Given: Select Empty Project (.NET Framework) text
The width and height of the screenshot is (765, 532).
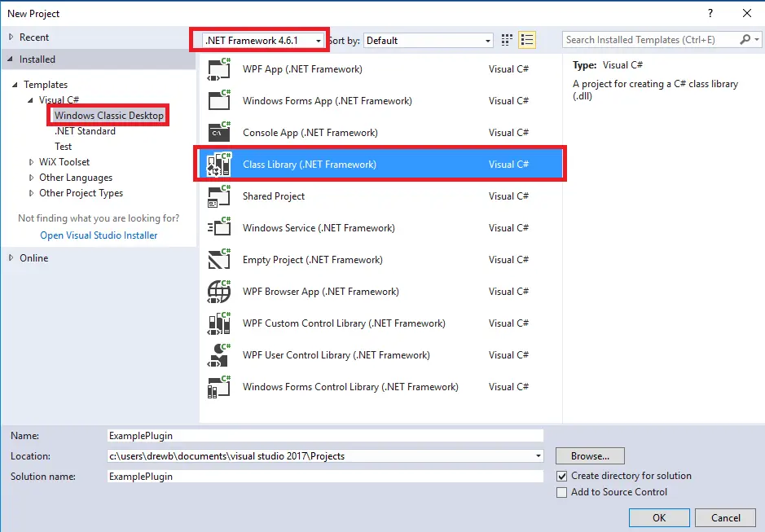Looking at the screenshot, I should tap(313, 260).
